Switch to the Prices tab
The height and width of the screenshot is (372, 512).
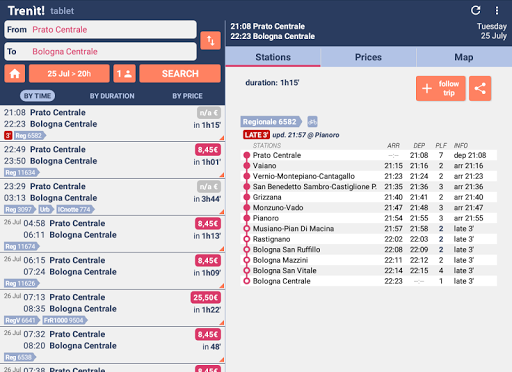pyautogui.click(x=368, y=57)
